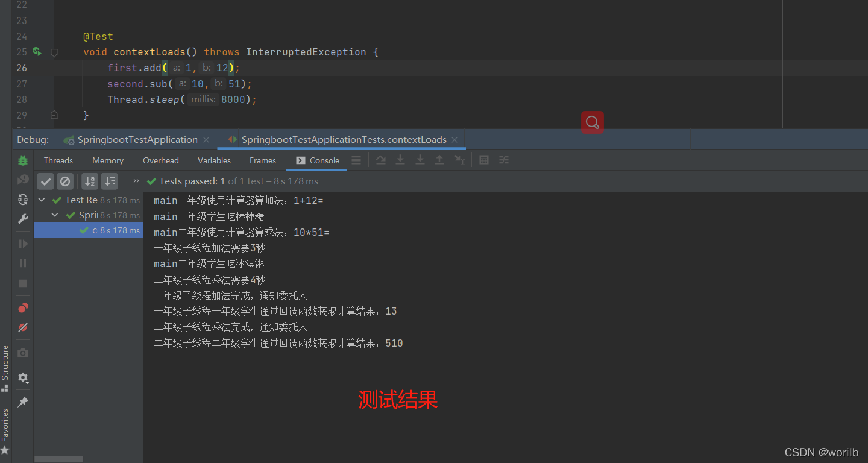The height and width of the screenshot is (463, 868).
Task: Open debugger gear settings dropdown
Action: point(23,378)
